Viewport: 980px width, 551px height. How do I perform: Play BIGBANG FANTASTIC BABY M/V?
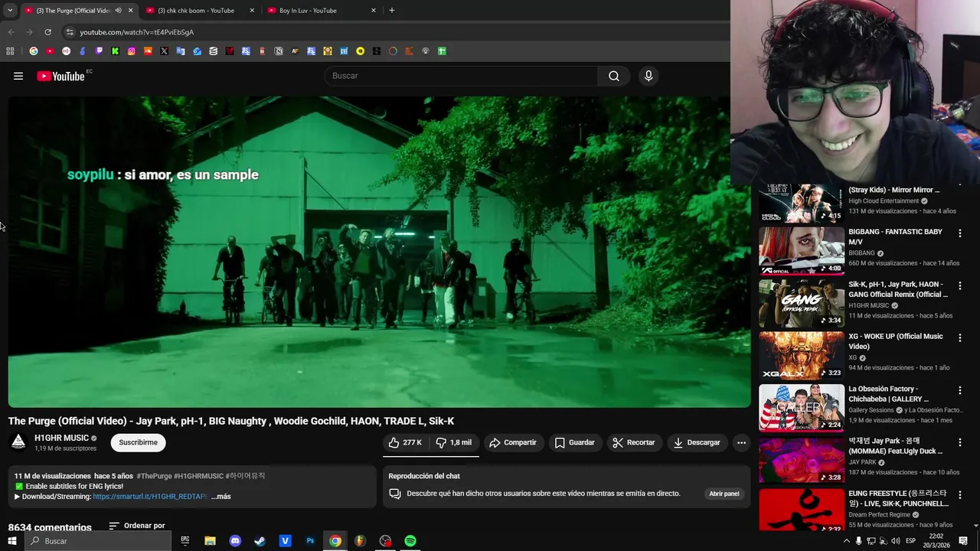pyautogui.click(x=801, y=250)
